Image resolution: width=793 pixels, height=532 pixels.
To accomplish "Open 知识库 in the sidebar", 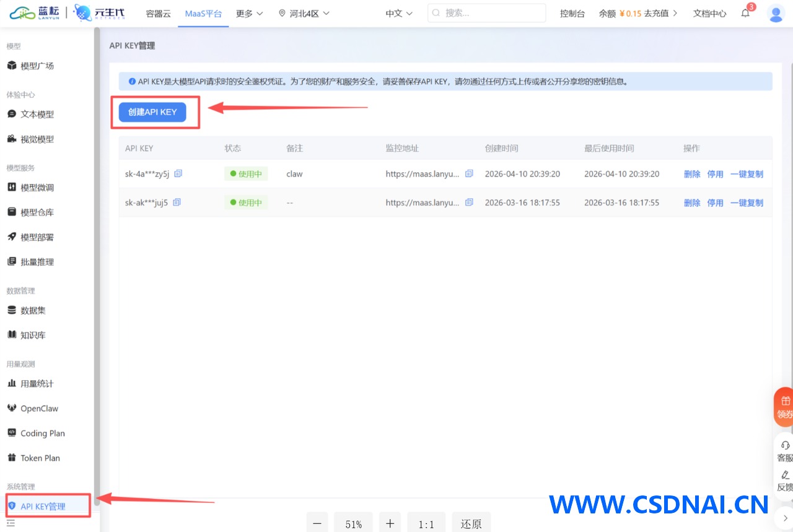I will pyautogui.click(x=33, y=335).
